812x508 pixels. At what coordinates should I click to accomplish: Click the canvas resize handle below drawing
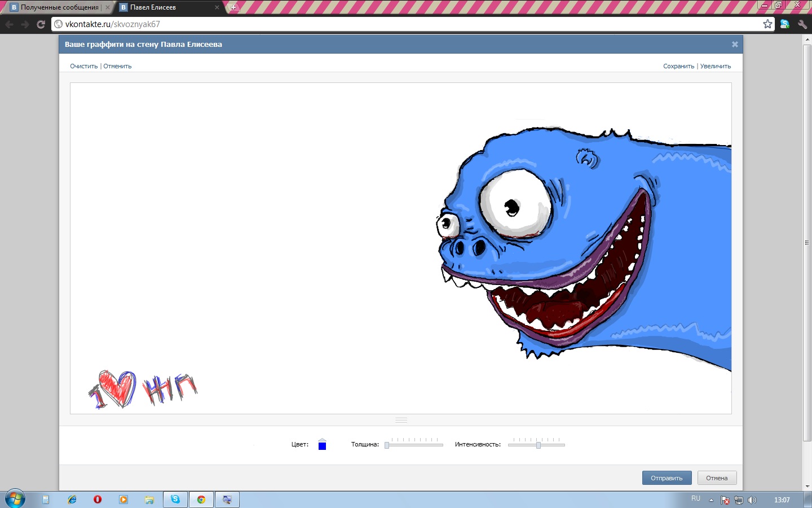tap(401, 420)
